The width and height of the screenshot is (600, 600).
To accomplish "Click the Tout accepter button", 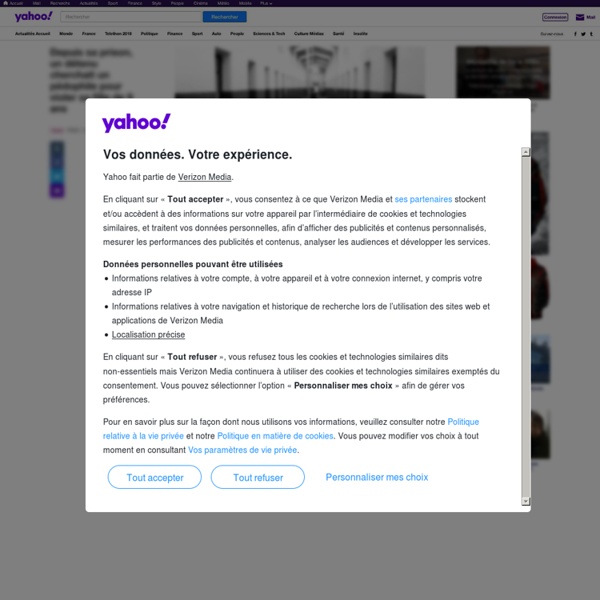I will [155, 477].
